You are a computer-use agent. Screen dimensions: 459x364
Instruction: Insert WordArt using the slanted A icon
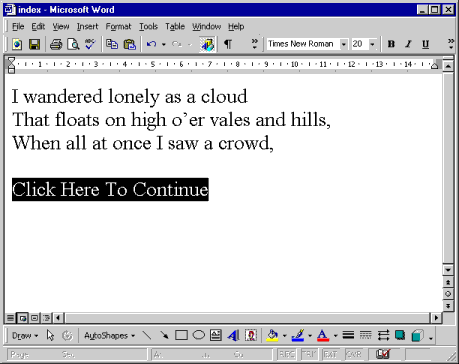click(233, 335)
